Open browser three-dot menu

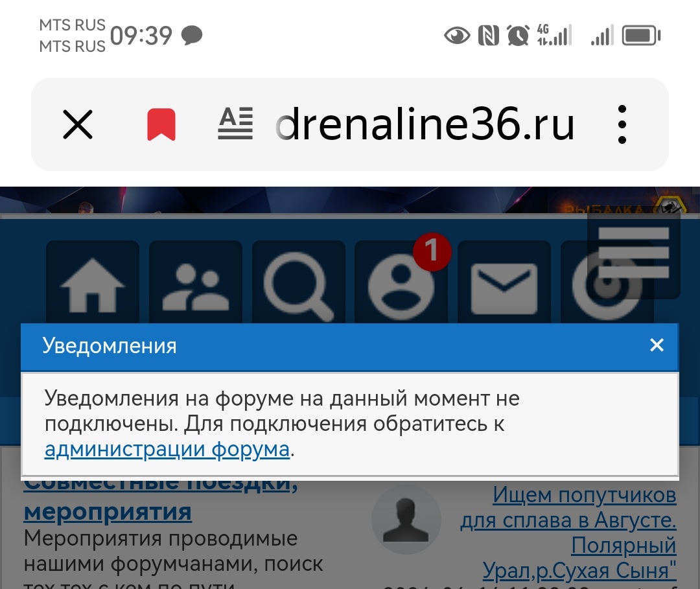coord(622,124)
